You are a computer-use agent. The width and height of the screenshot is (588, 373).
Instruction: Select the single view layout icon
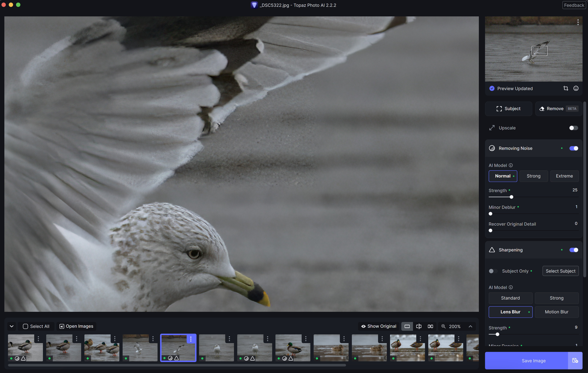tap(407, 326)
